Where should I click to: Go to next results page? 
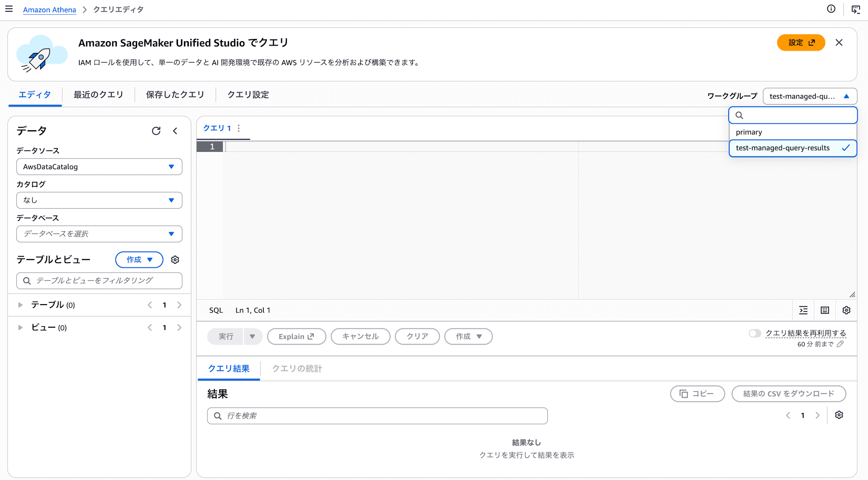coord(818,415)
